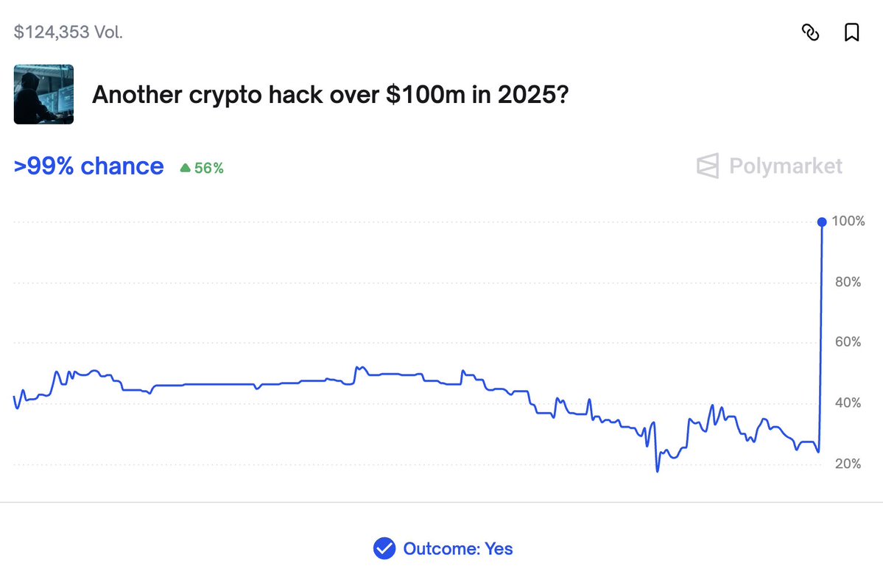
Task: Click the blue outcome checkmark icon
Action: tap(384, 548)
